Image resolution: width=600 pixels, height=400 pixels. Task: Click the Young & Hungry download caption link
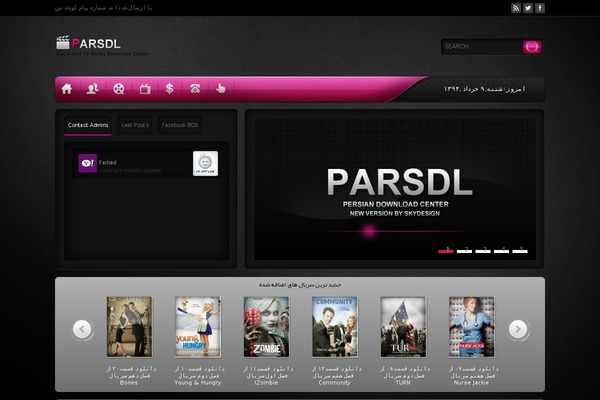pos(199,376)
